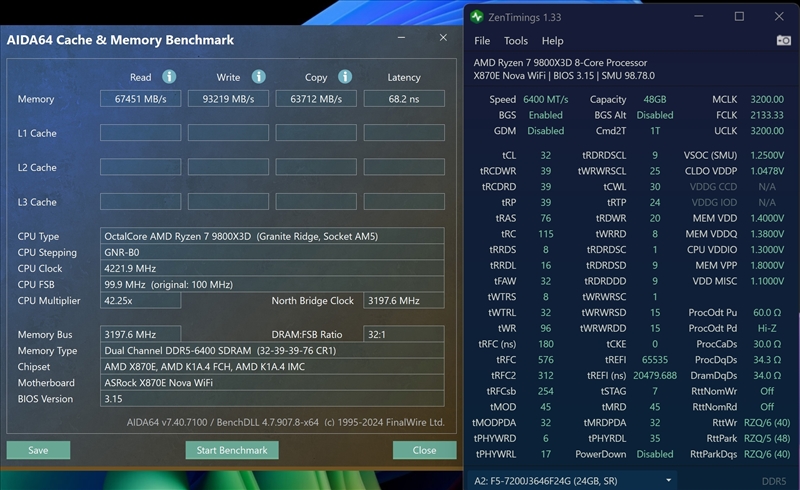Click the Capacity value 48GB
800x490 pixels.
pyautogui.click(x=655, y=100)
